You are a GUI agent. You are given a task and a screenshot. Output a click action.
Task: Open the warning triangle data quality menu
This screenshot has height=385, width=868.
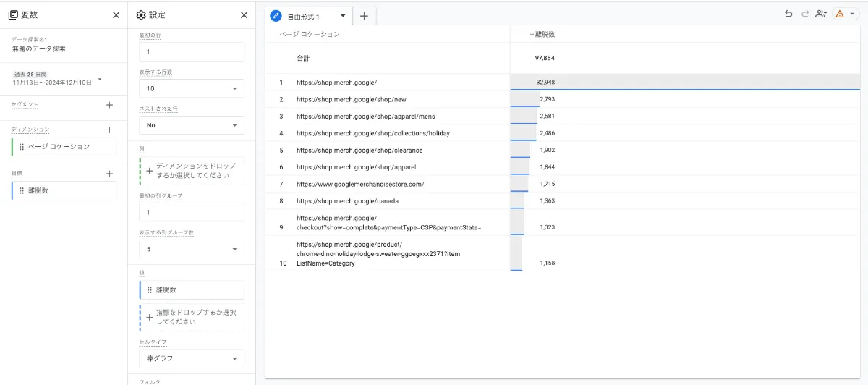tap(844, 14)
